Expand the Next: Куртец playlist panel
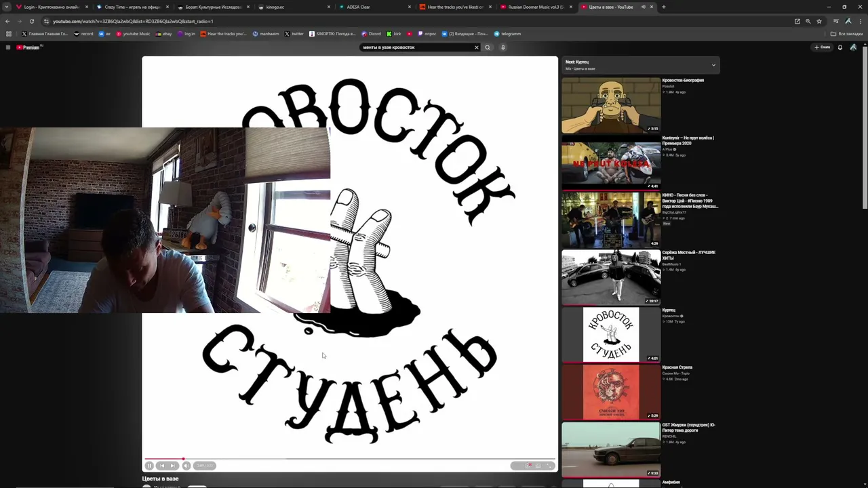 point(713,65)
